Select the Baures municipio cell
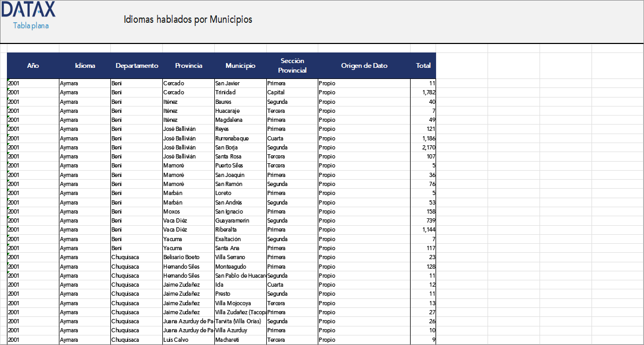 click(x=240, y=102)
